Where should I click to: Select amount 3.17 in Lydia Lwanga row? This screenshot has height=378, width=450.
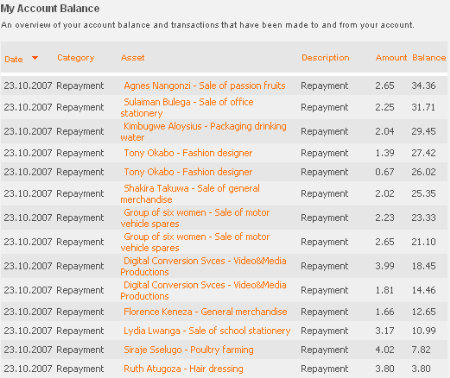(385, 331)
